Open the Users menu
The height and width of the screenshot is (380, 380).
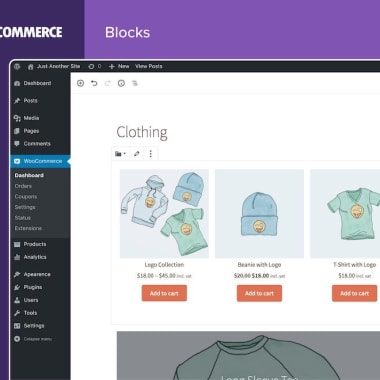[x=26, y=300]
